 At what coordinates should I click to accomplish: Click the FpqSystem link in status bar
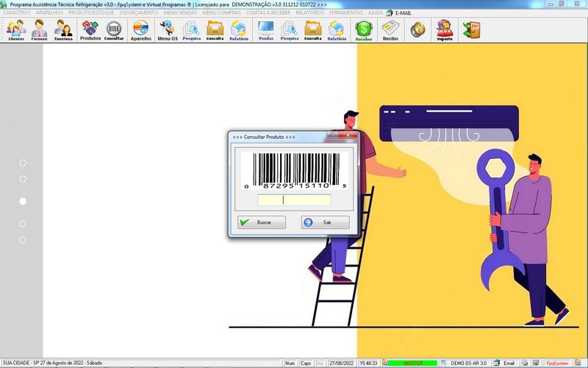click(x=557, y=363)
